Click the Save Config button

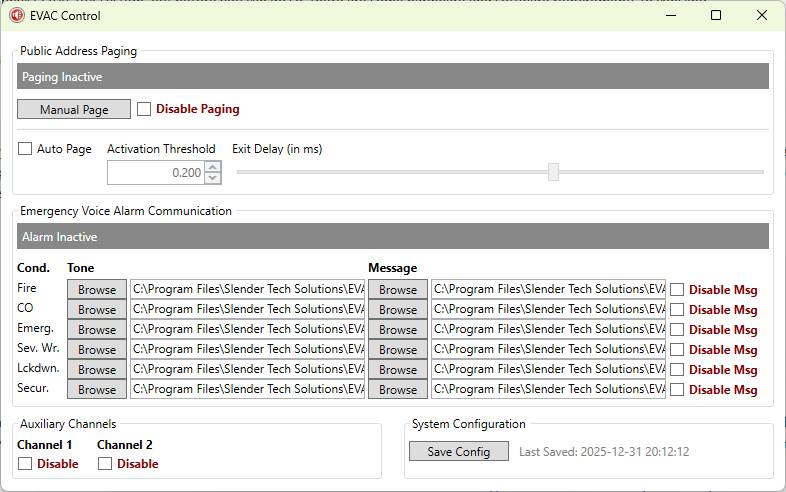459,451
